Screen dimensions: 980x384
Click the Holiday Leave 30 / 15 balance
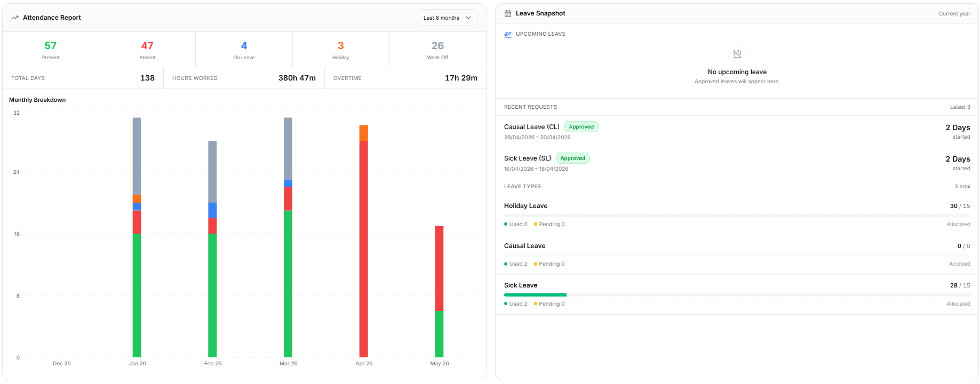point(960,206)
